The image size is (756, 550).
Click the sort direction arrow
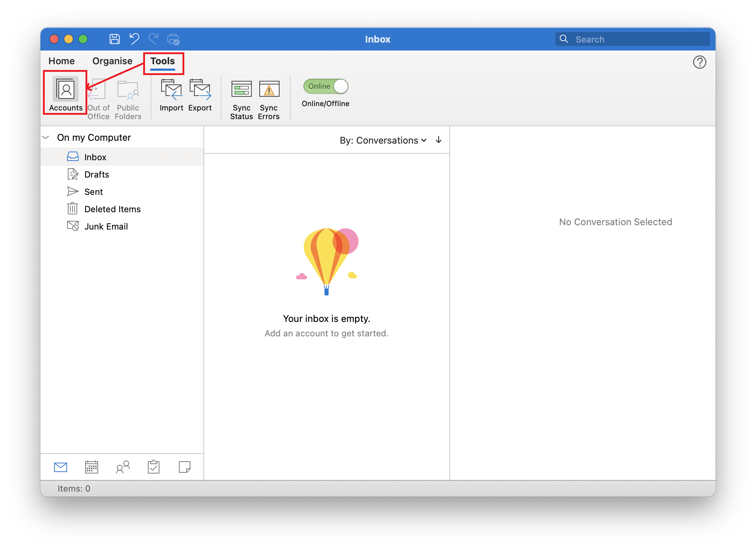(x=439, y=140)
